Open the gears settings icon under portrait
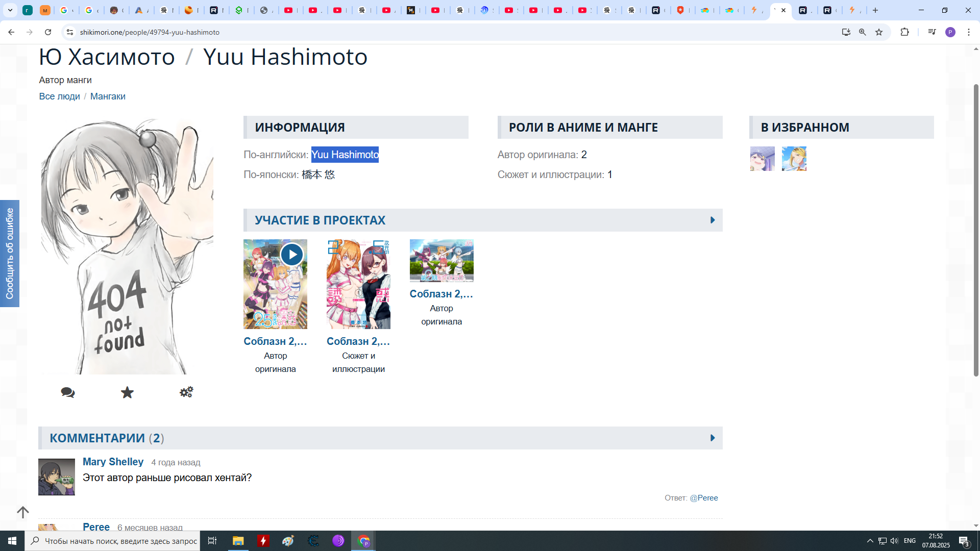980x551 pixels. [x=186, y=392]
